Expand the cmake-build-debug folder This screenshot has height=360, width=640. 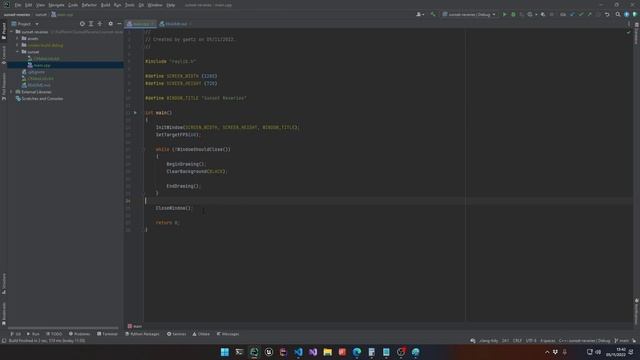pyautogui.click(x=18, y=45)
